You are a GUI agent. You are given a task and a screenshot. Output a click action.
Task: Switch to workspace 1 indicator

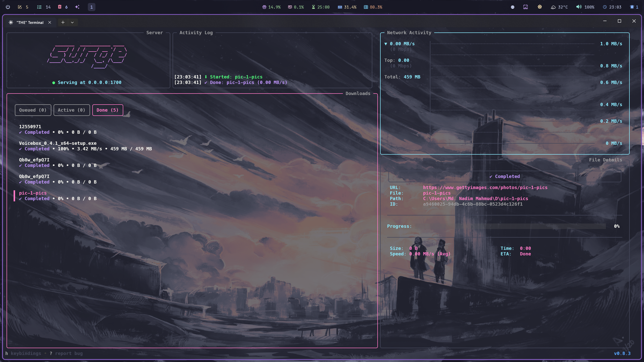pos(92,7)
